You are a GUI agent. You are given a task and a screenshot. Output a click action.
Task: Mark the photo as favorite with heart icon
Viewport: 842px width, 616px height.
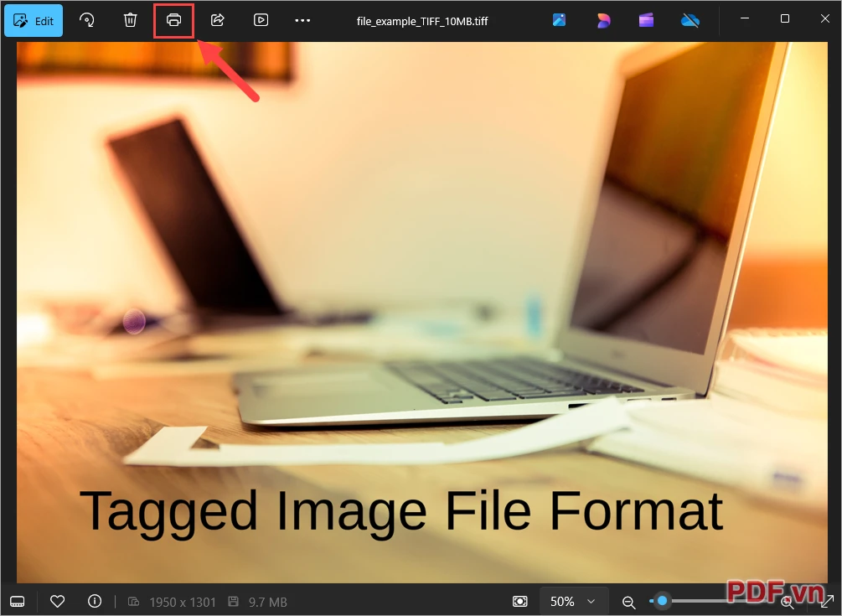click(x=57, y=601)
